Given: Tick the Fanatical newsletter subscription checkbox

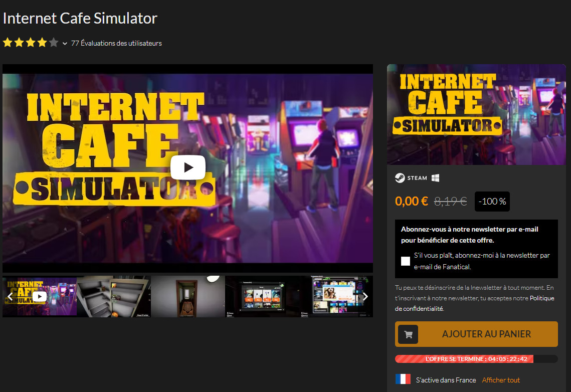Looking at the screenshot, I should click(x=405, y=261).
